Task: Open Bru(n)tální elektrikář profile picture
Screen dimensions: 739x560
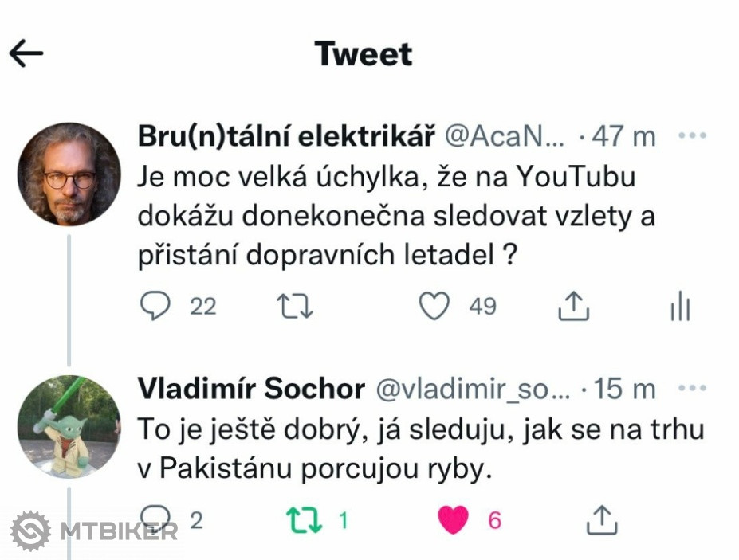Action: 69,174
